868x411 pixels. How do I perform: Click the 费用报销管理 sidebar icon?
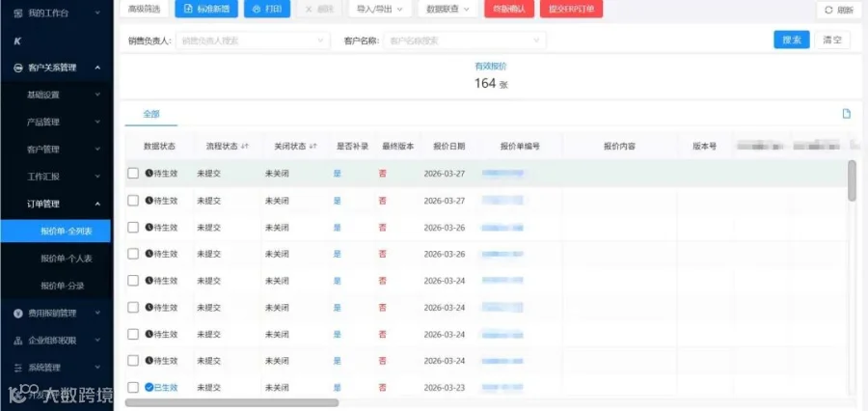18,314
